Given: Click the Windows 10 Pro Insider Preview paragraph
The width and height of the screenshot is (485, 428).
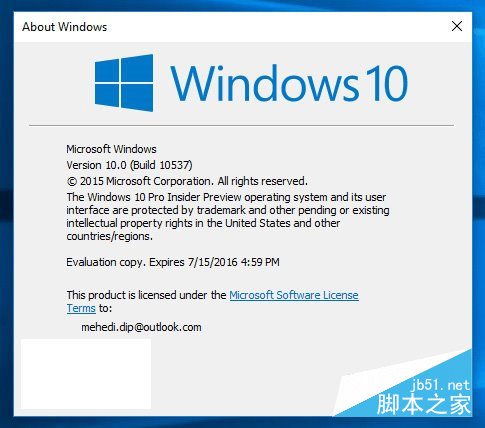Looking at the screenshot, I should [228, 217].
